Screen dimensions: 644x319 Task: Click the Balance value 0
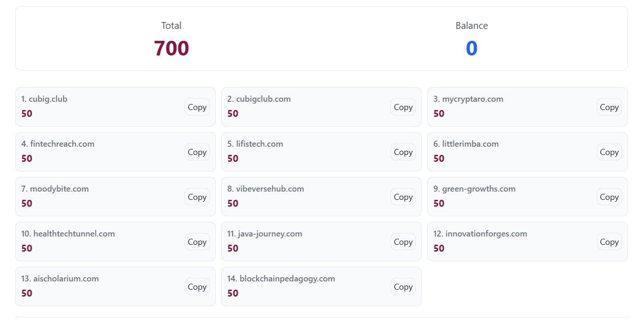click(471, 48)
